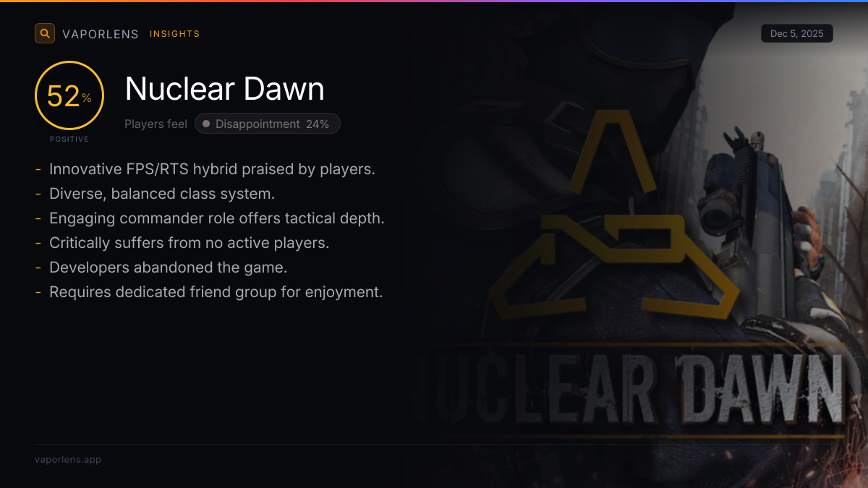Image resolution: width=868 pixels, height=488 pixels.
Task: Click the POSITIVE label under the score
Action: (x=69, y=139)
